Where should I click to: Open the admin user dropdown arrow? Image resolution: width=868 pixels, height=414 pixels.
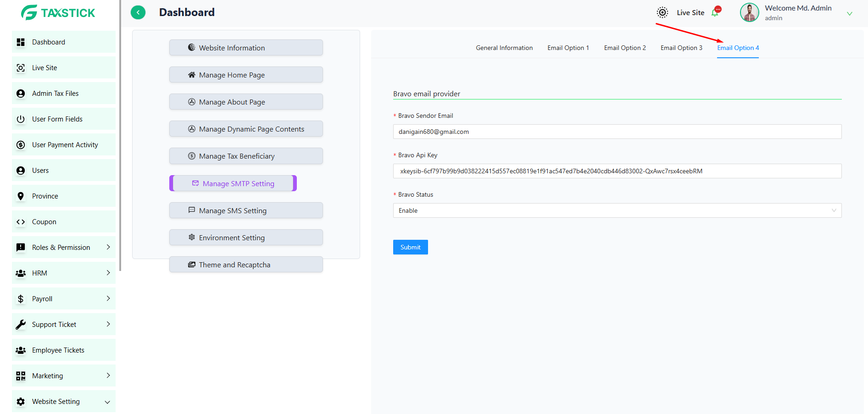[x=849, y=14]
